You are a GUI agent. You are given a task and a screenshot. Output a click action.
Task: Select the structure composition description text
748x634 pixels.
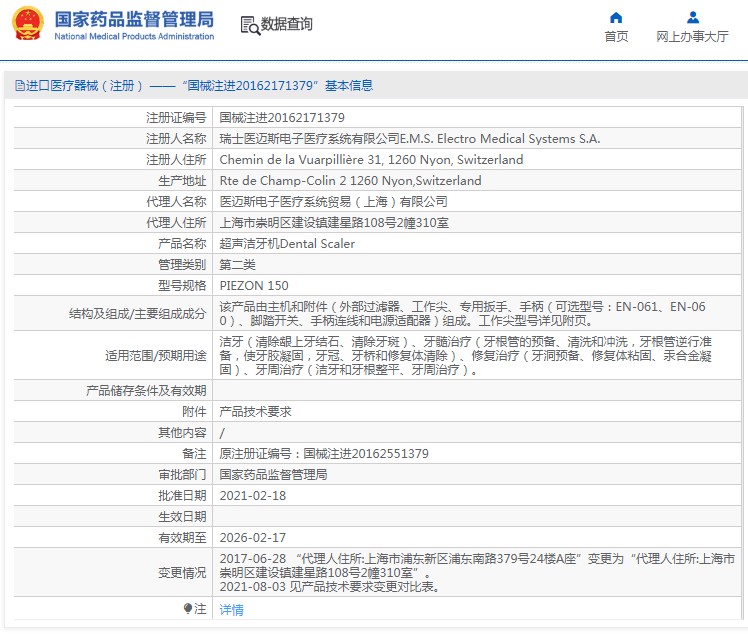[462, 313]
